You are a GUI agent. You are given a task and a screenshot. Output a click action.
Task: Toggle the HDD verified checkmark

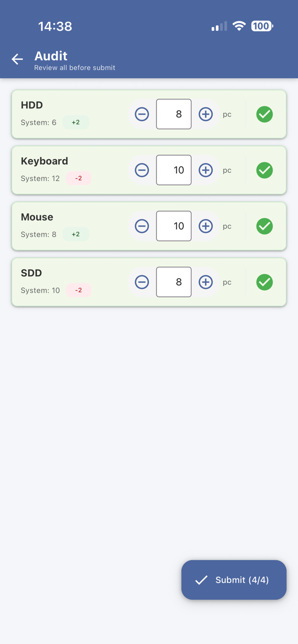(x=264, y=114)
